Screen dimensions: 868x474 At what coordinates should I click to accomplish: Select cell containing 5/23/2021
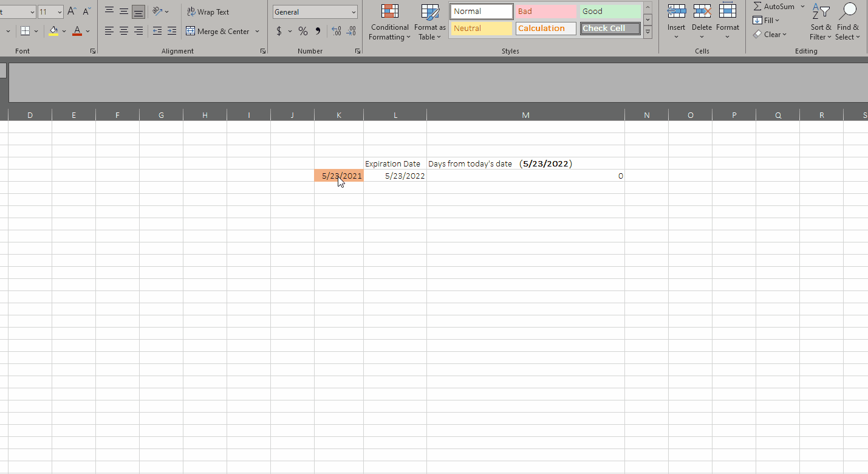click(339, 176)
